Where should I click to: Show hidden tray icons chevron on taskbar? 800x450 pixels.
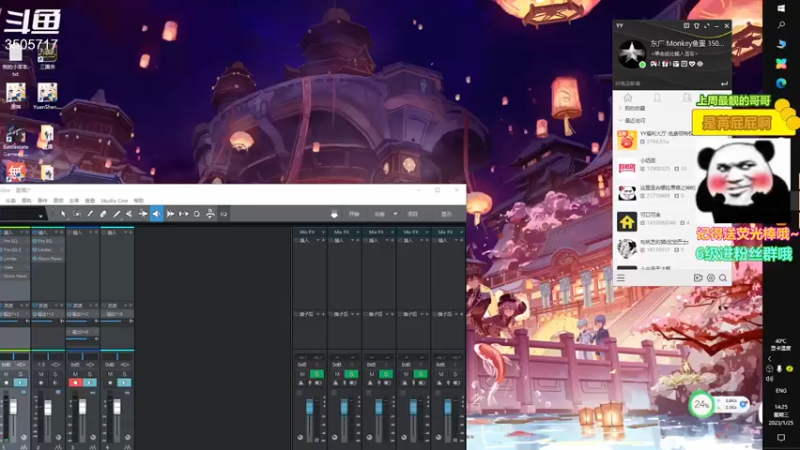point(770,359)
